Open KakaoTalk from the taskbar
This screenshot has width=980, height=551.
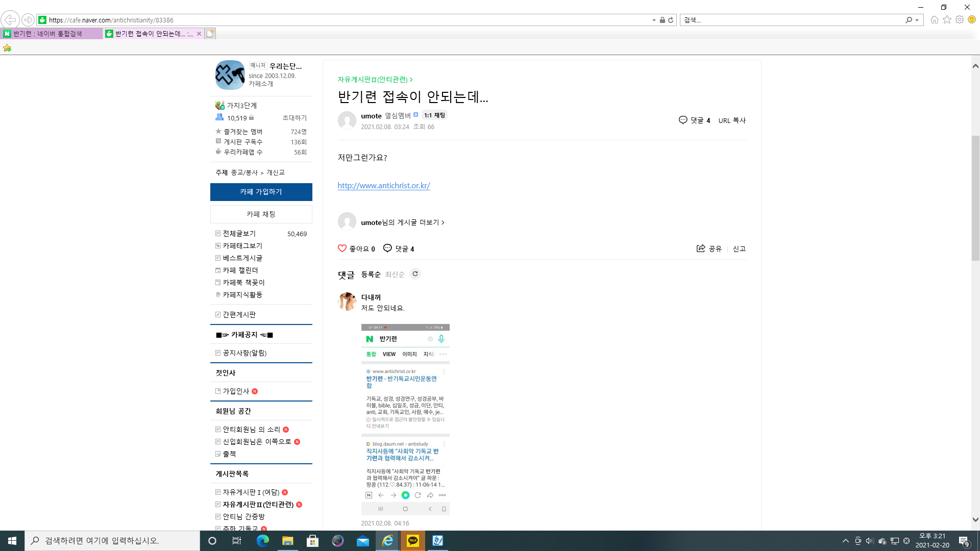[x=413, y=541]
